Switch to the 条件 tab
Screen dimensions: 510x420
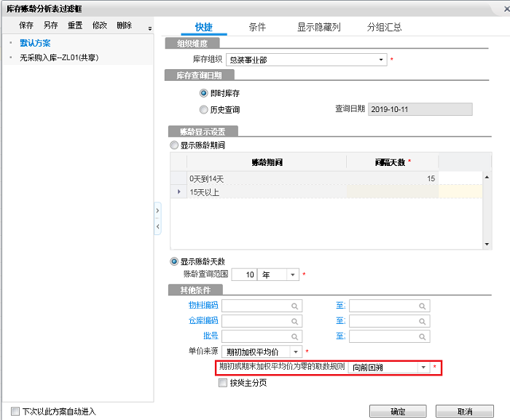(x=257, y=27)
